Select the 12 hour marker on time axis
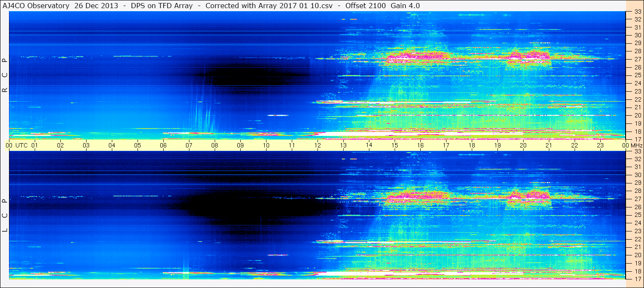644x288 pixels. coord(318,145)
